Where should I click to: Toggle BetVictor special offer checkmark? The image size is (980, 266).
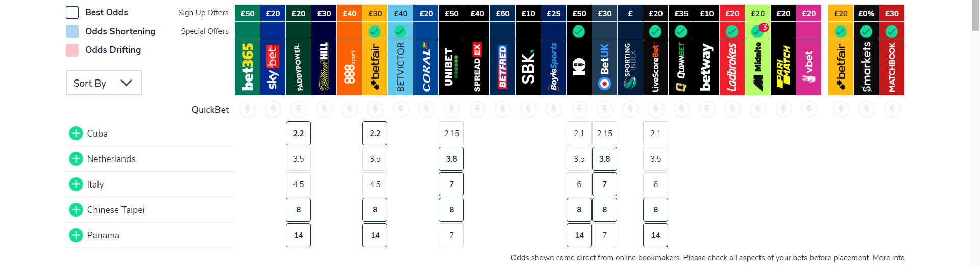400,32
